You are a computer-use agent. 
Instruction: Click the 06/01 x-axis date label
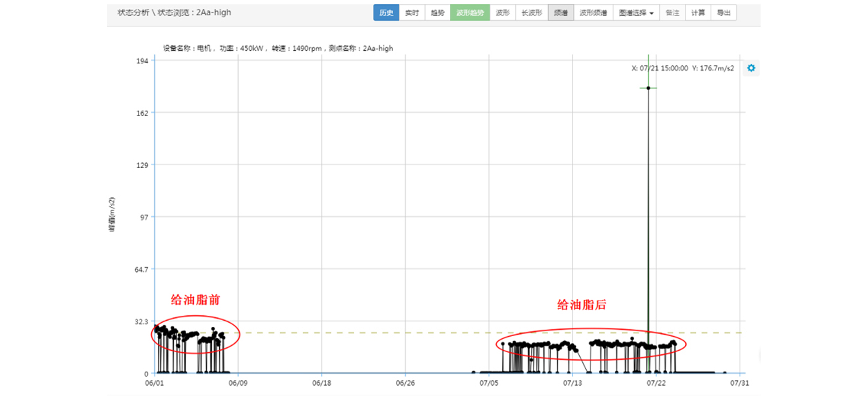(x=154, y=382)
